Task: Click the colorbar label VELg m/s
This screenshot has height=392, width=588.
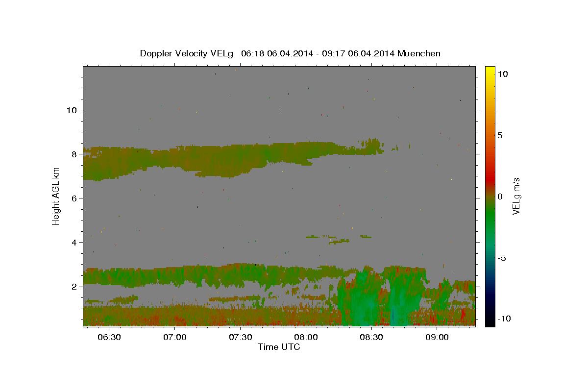Action: (x=516, y=196)
